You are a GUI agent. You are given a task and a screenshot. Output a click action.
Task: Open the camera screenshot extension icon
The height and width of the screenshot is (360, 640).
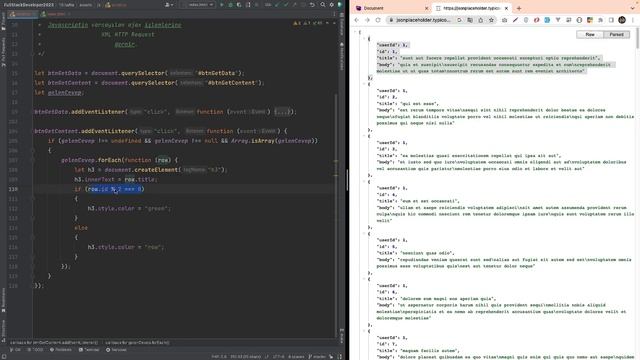pos(504,20)
